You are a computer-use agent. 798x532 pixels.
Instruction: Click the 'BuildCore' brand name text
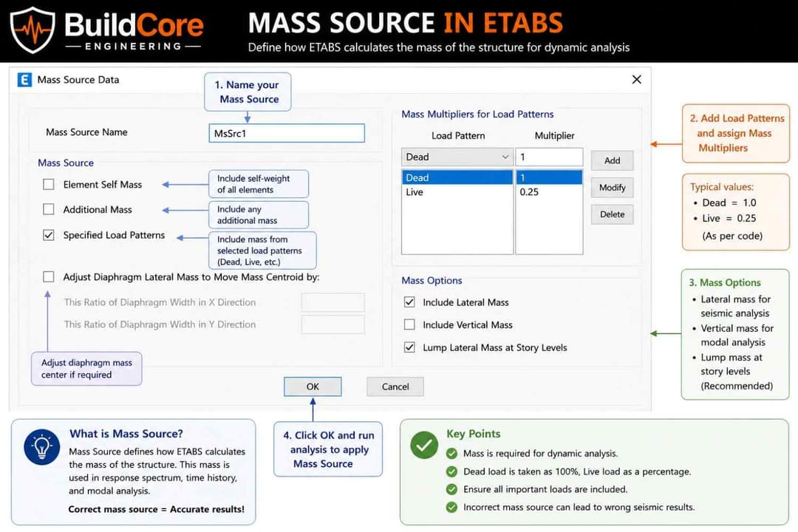click(x=134, y=24)
